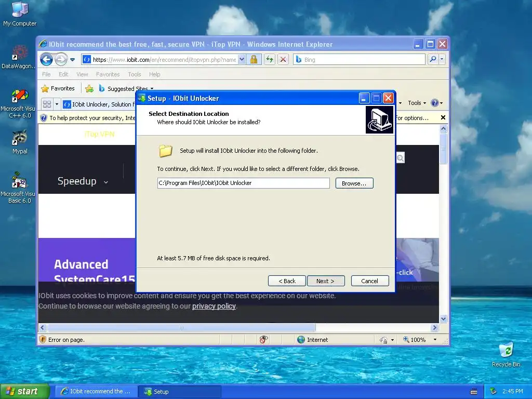Click the webpage search magnifier icon
This screenshot has width=532, height=399.
tap(401, 158)
